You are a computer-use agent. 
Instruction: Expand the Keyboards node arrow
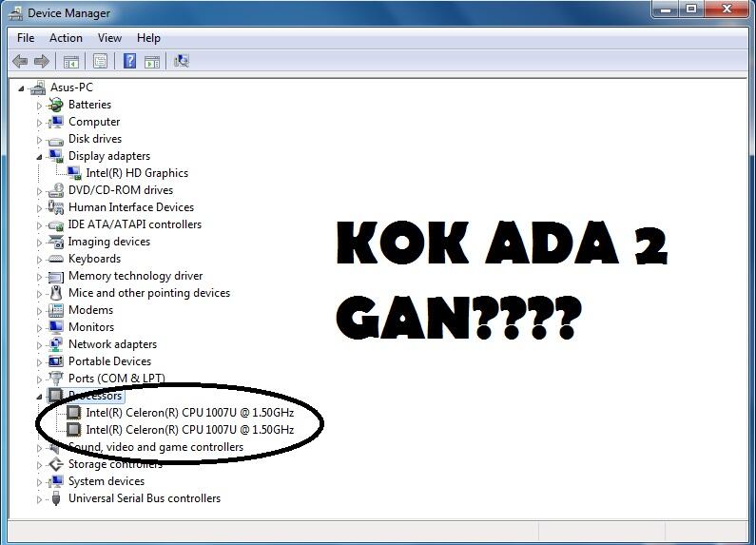click(x=39, y=260)
